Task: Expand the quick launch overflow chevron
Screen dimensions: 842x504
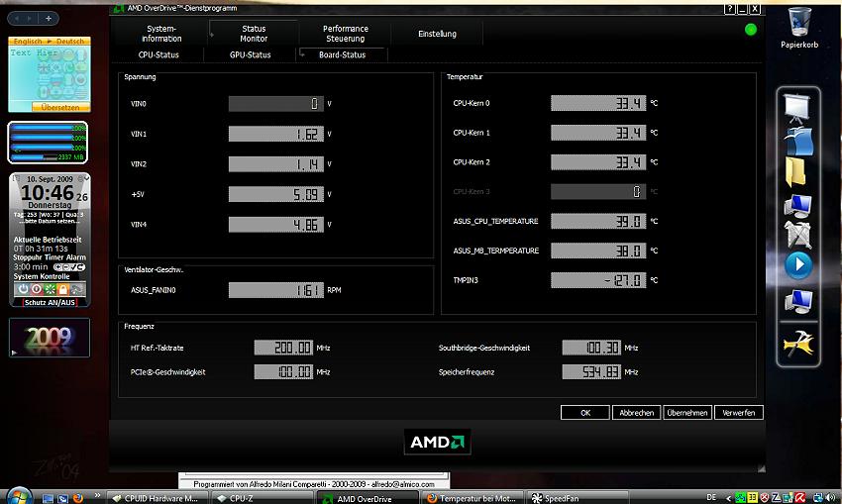Action: point(97,495)
